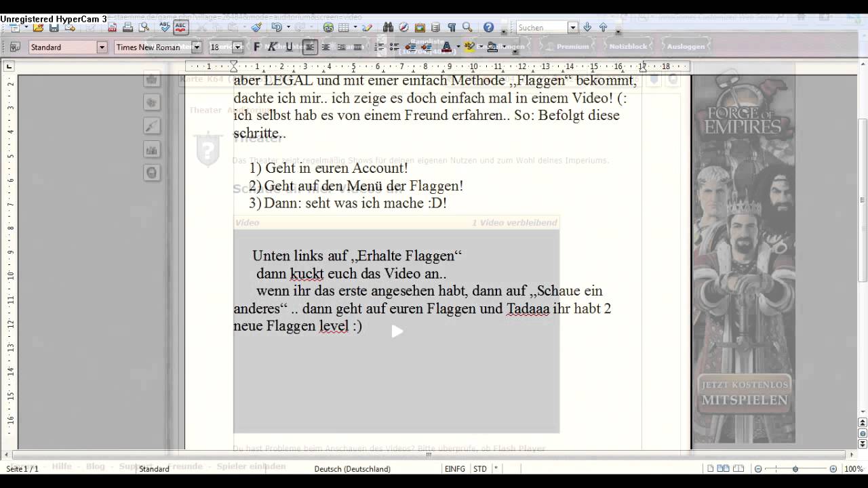Click the Hyperlink globe icon
This screenshot has height=488, width=868.
coord(328,28)
